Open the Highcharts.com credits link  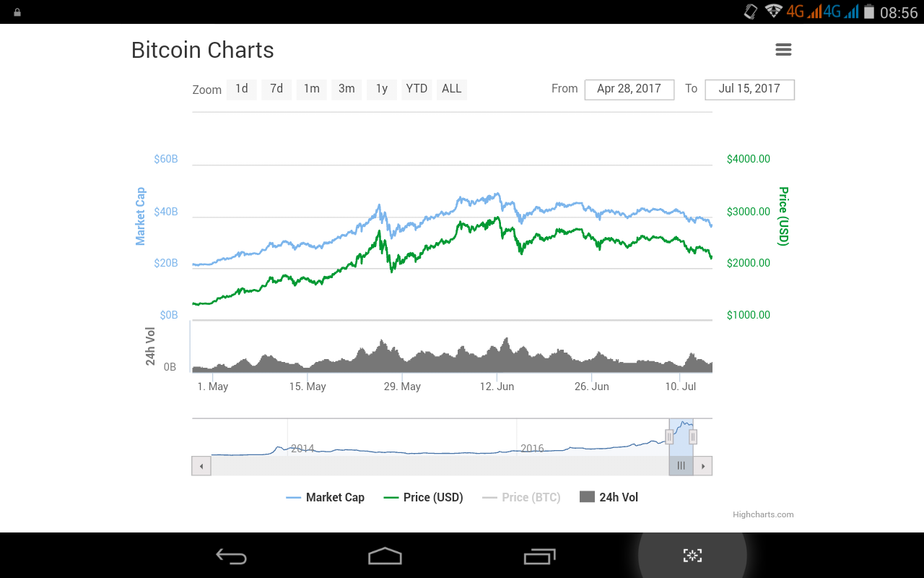pyautogui.click(x=763, y=514)
